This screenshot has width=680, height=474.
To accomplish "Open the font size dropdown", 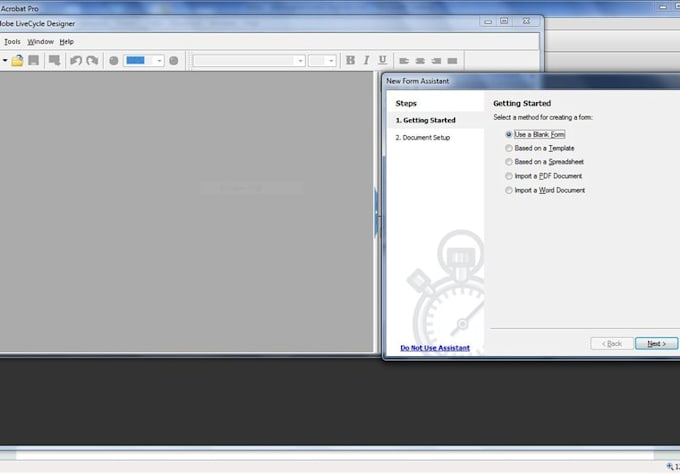I will point(331,61).
